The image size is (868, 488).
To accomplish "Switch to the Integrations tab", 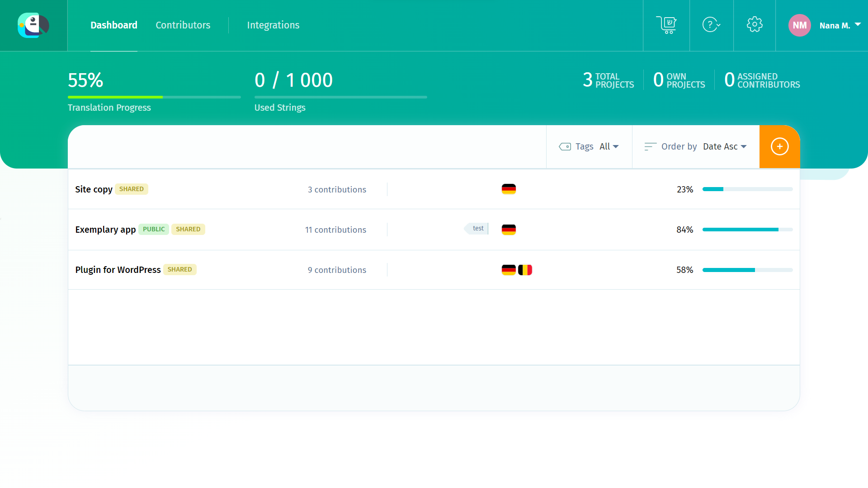I will pyautogui.click(x=273, y=25).
